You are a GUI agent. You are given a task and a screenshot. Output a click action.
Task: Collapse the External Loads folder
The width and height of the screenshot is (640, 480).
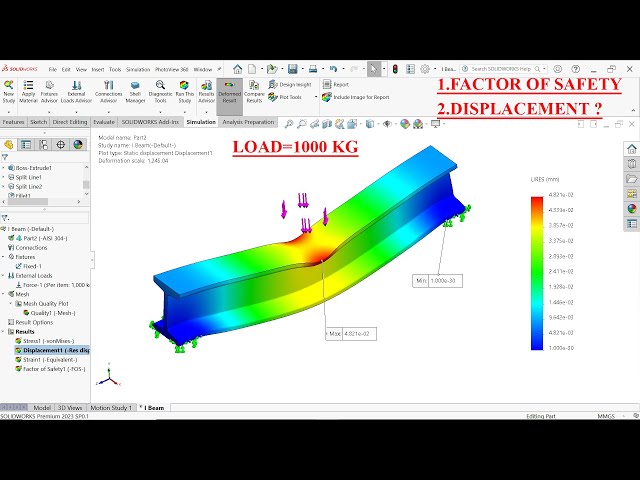pos(4,276)
